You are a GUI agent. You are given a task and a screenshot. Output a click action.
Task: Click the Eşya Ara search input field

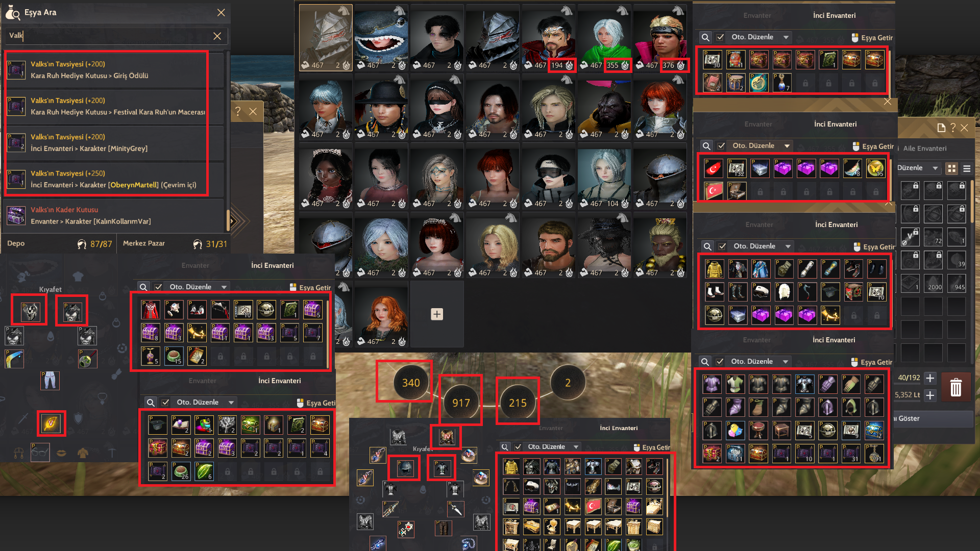pos(110,36)
